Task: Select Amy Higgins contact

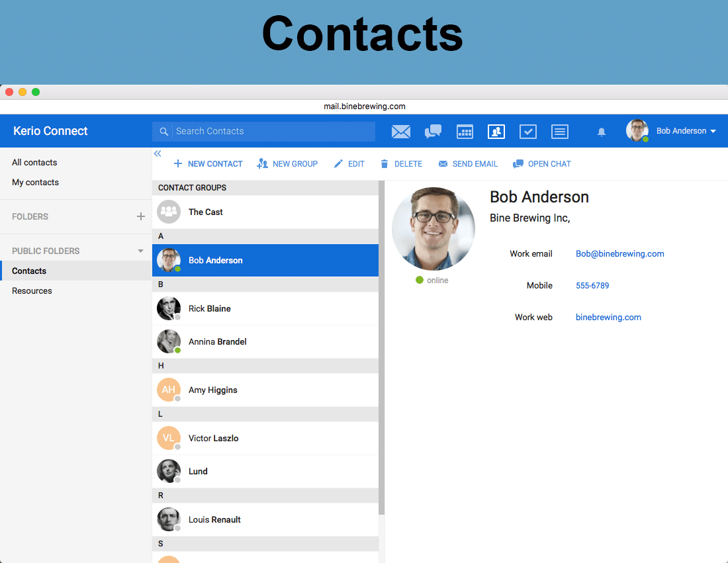Action: click(x=265, y=390)
